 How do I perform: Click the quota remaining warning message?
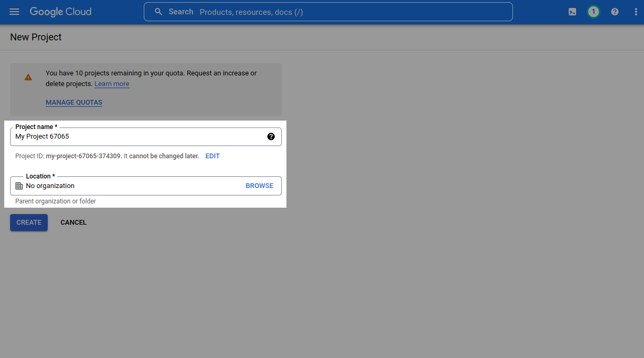[151, 79]
